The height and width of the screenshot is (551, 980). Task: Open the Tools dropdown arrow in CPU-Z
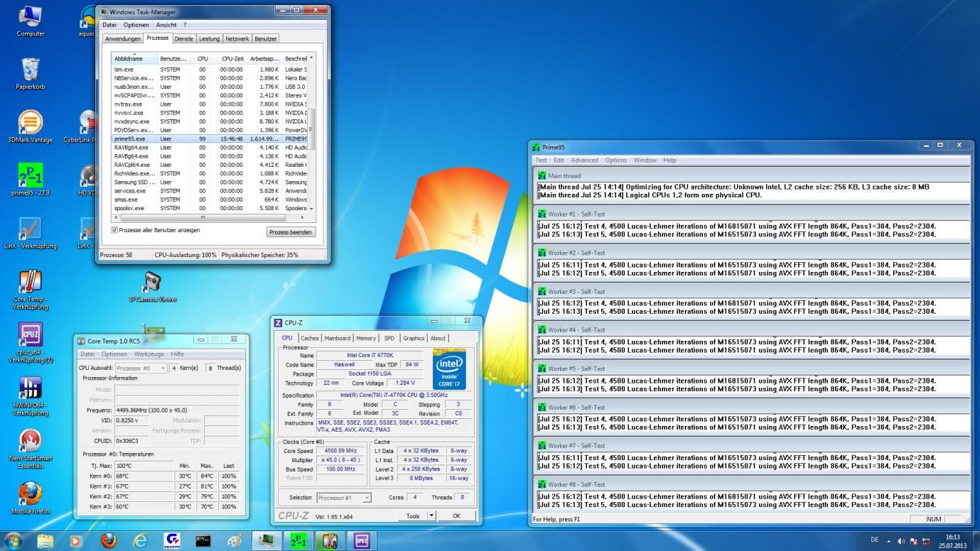pos(431,516)
